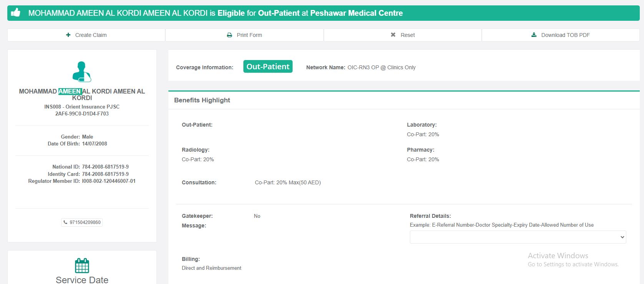The image size is (644, 284).
Task: Click the Network Name OIC-RN3 OP text
Action: [x=381, y=67]
